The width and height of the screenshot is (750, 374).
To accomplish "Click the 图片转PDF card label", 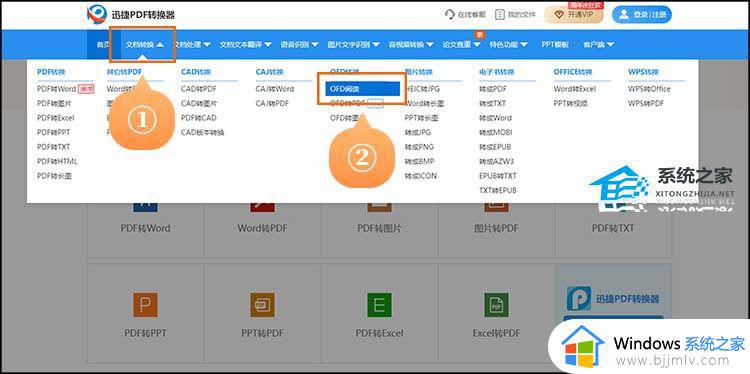I will [496, 228].
